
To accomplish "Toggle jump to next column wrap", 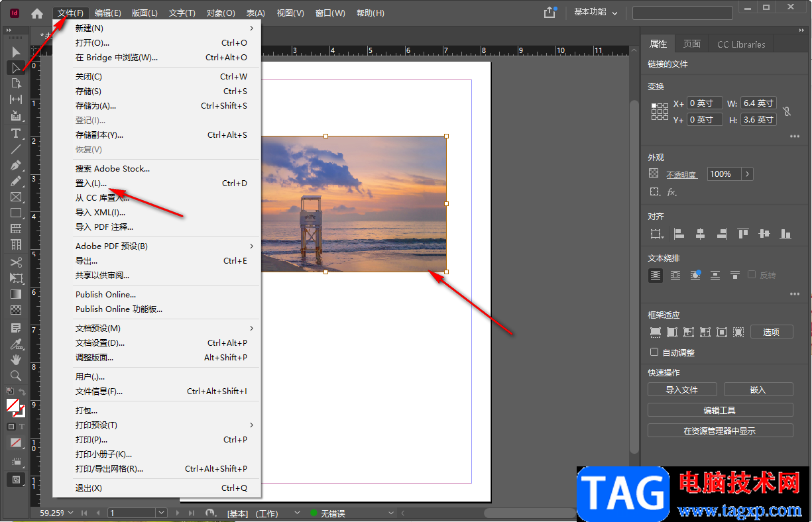I will (x=735, y=275).
